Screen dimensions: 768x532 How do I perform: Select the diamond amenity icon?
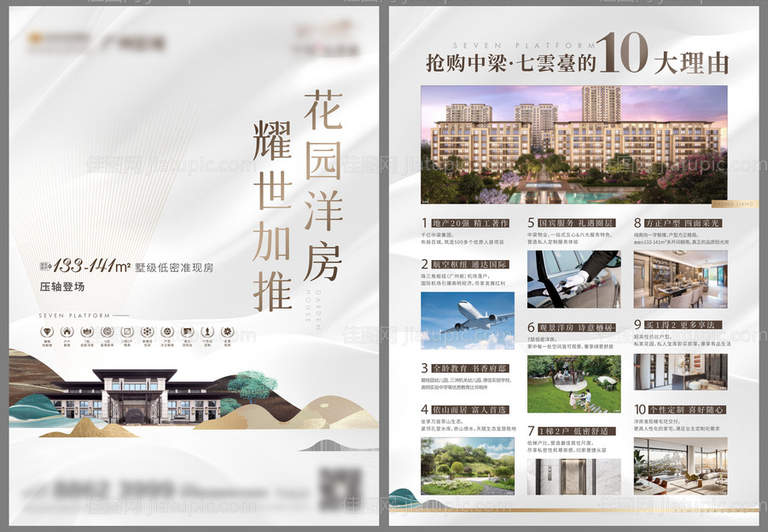47,331
